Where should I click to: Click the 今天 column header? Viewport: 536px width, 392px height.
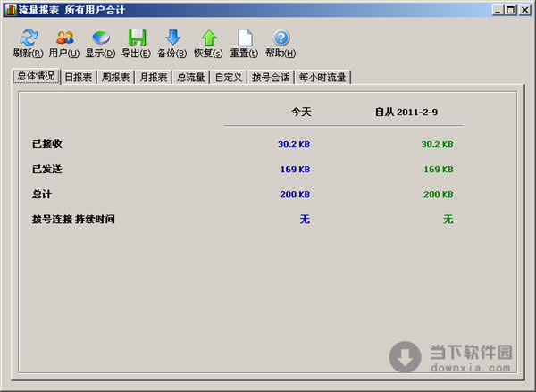click(301, 112)
